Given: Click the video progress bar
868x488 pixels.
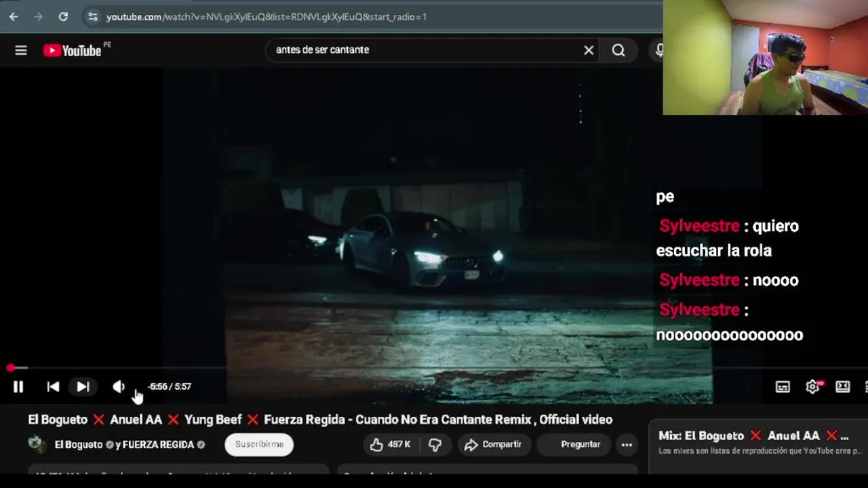Looking at the screenshot, I should [434, 368].
